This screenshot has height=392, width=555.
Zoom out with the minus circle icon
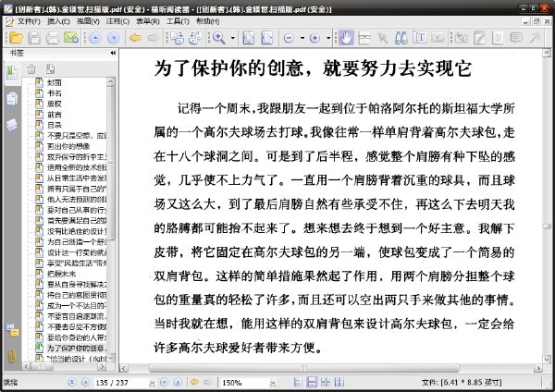pyautogui.click(x=289, y=38)
